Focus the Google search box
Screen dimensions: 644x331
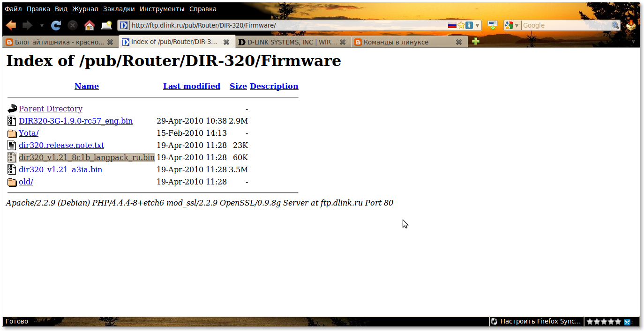click(x=566, y=25)
